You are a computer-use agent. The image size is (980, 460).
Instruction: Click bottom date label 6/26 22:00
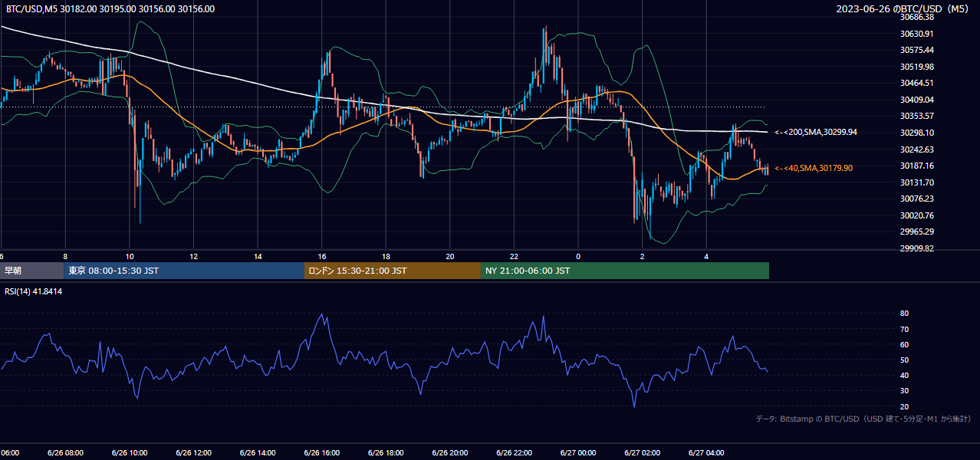tap(514, 453)
